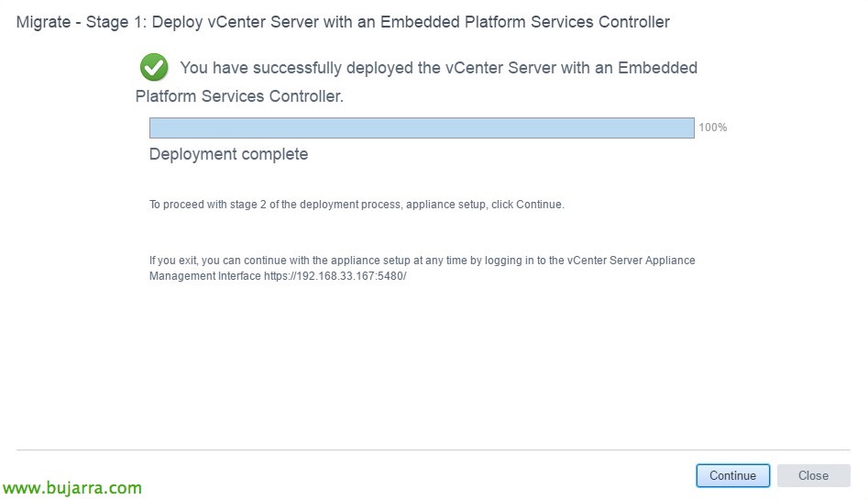This screenshot has height=500, width=868.
Task: Click the word "Migrate" in the title
Action: tap(45, 22)
